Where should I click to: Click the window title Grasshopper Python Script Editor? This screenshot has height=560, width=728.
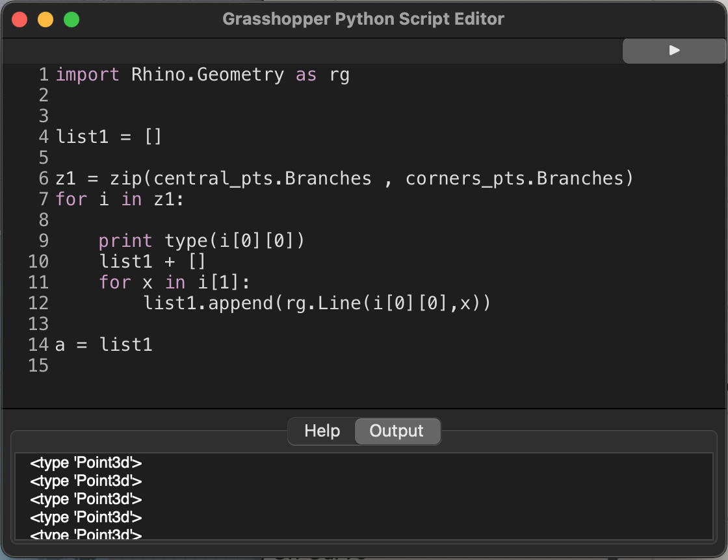363,19
